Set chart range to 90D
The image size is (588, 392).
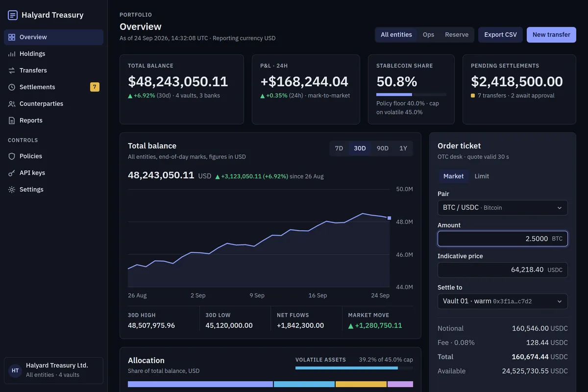pyautogui.click(x=383, y=148)
